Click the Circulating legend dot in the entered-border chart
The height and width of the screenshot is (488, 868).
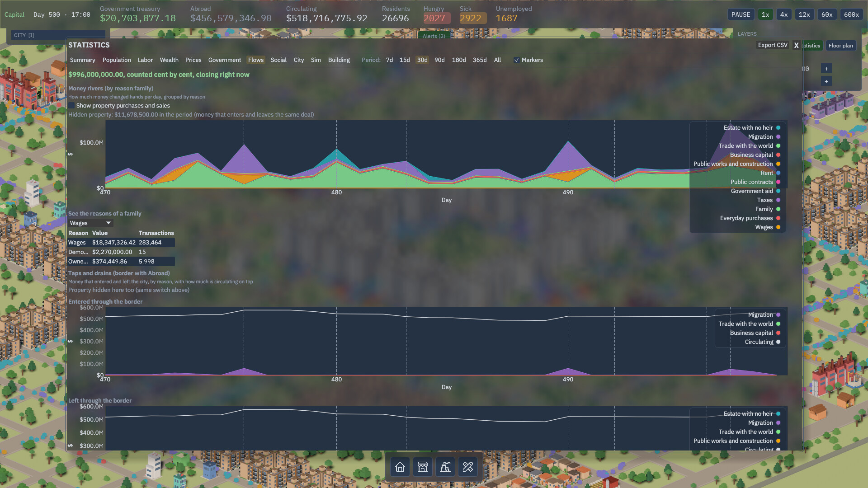pyautogui.click(x=778, y=342)
